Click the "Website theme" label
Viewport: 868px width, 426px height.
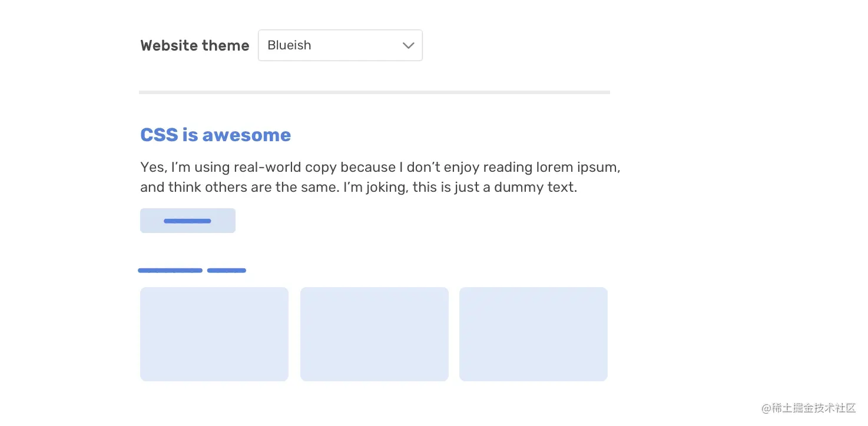coord(195,46)
